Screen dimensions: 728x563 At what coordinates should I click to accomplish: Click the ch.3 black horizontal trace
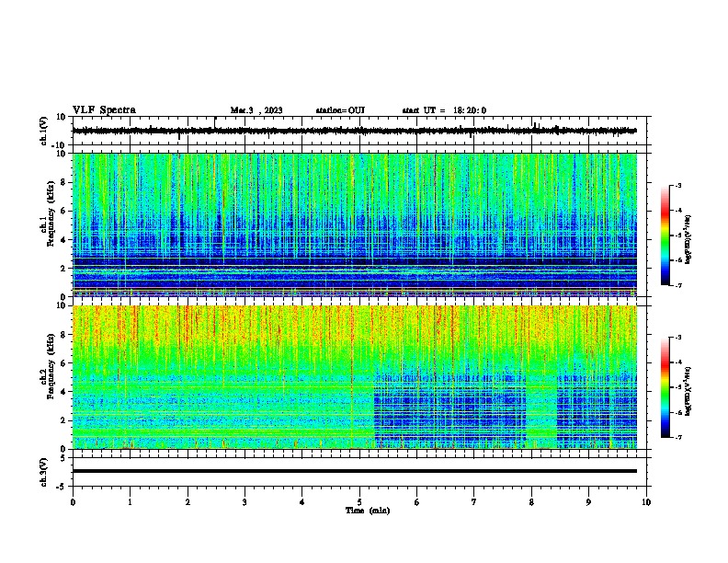[x=355, y=471]
